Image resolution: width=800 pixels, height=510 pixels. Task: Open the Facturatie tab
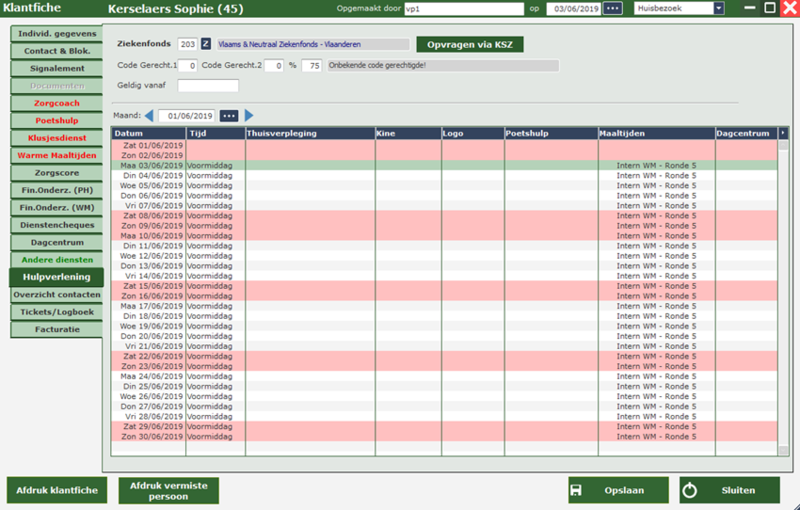56,329
